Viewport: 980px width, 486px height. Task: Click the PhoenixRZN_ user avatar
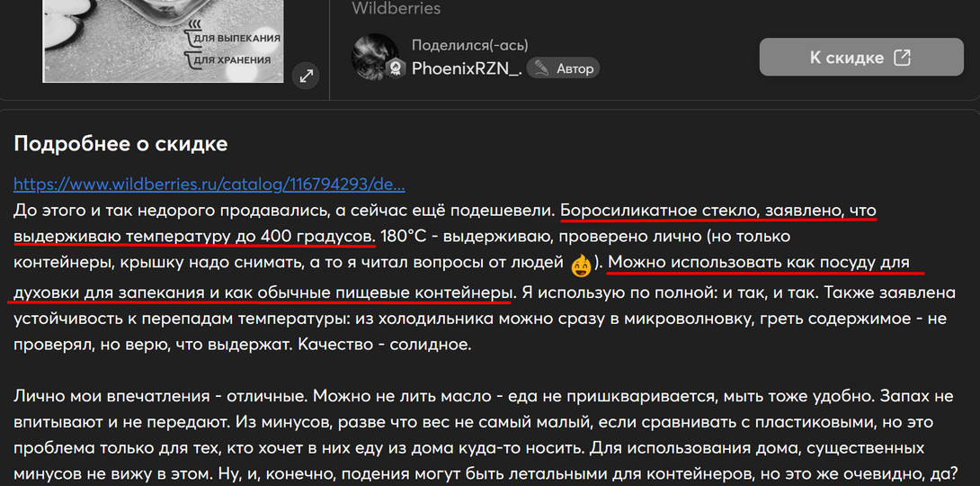coord(375,57)
